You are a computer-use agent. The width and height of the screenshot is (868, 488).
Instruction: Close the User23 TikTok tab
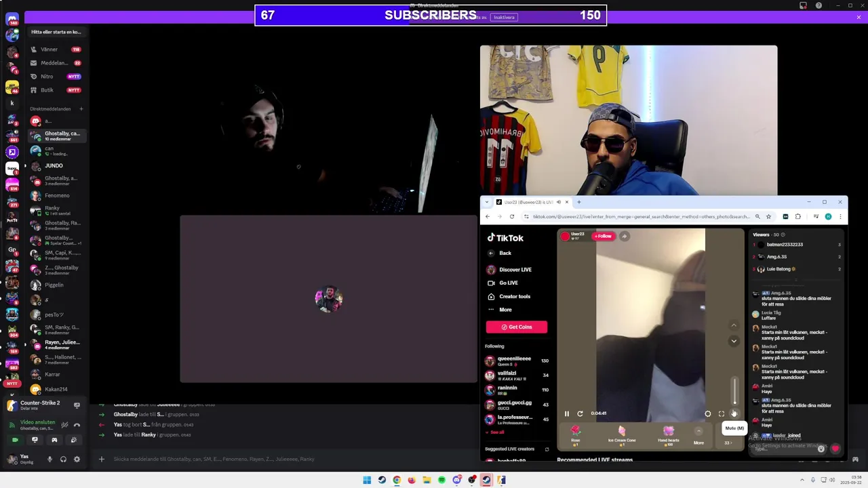[567, 202]
